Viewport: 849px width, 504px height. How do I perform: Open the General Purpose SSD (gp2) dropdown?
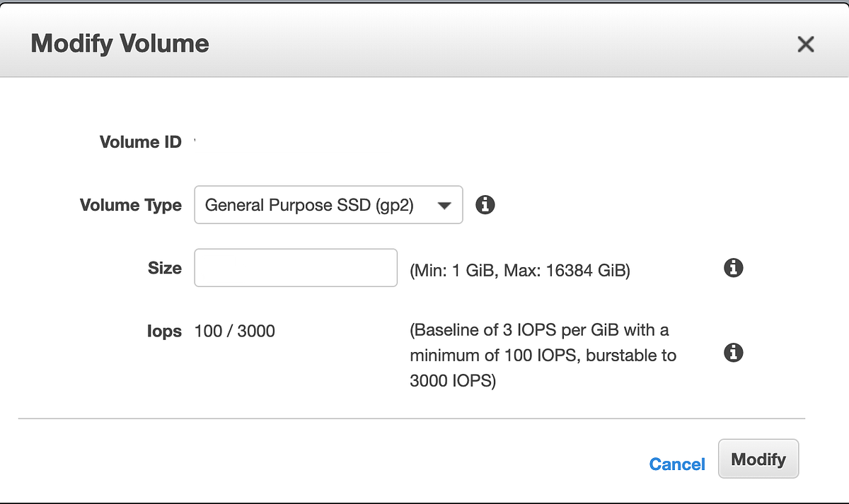328,205
